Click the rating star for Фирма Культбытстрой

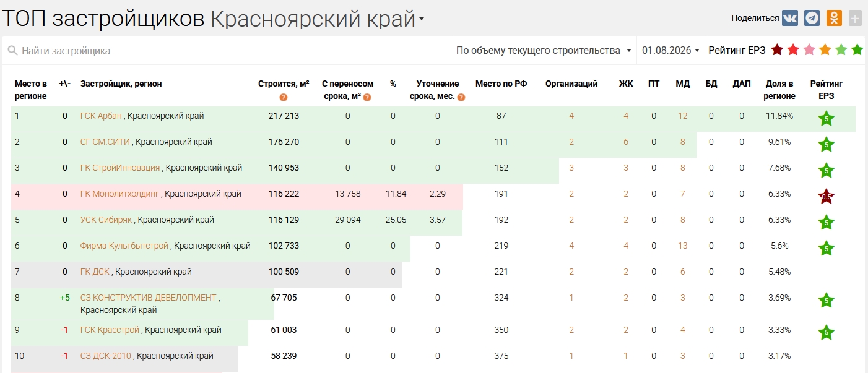click(x=826, y=249)
